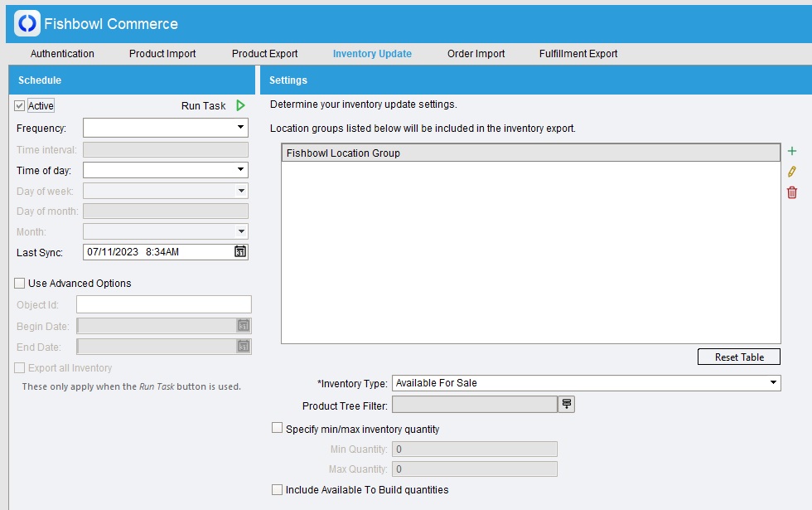Click the Fishbowl Commerce logo icon
812x510 pixels.
tap(27, 24)
